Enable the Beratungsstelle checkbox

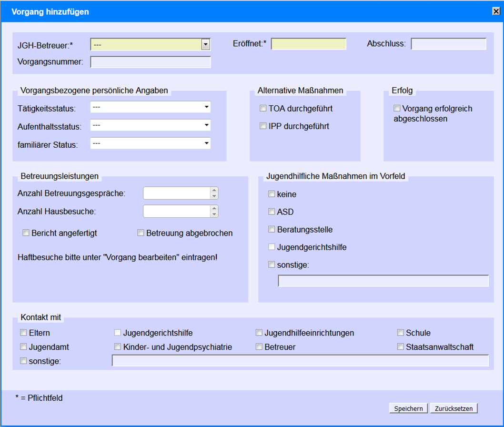click(272, 229)
